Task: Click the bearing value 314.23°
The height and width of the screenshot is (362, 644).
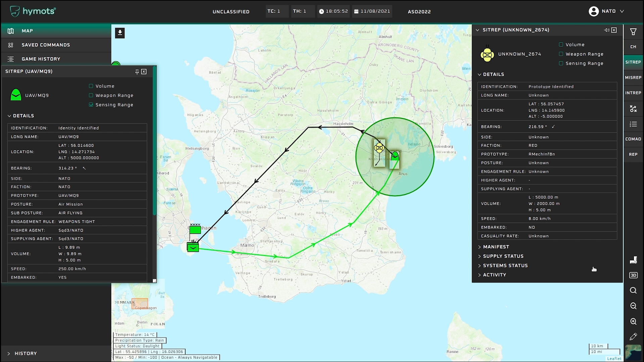Action: tap(67, 168)
